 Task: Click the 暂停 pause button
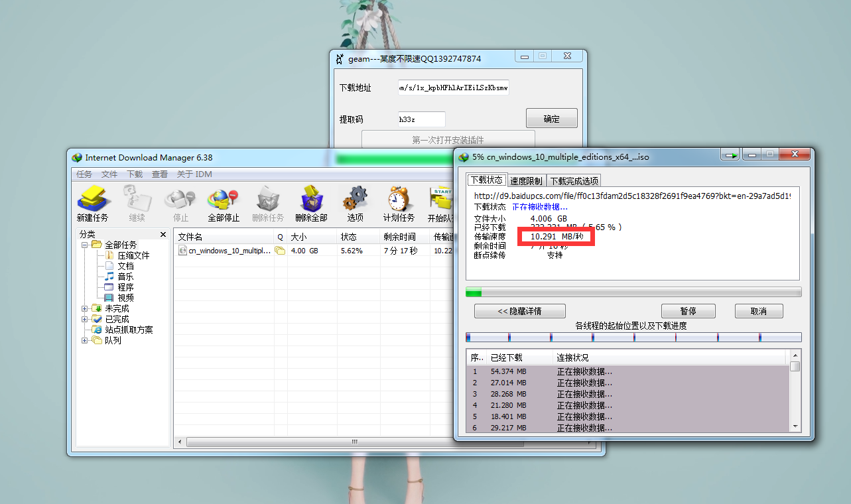pos(688,311)
